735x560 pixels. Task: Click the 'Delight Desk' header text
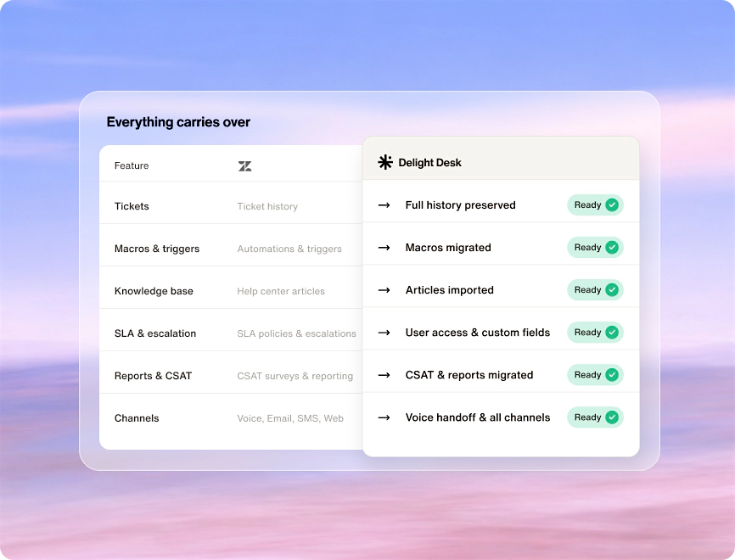[x=429, y=163]
